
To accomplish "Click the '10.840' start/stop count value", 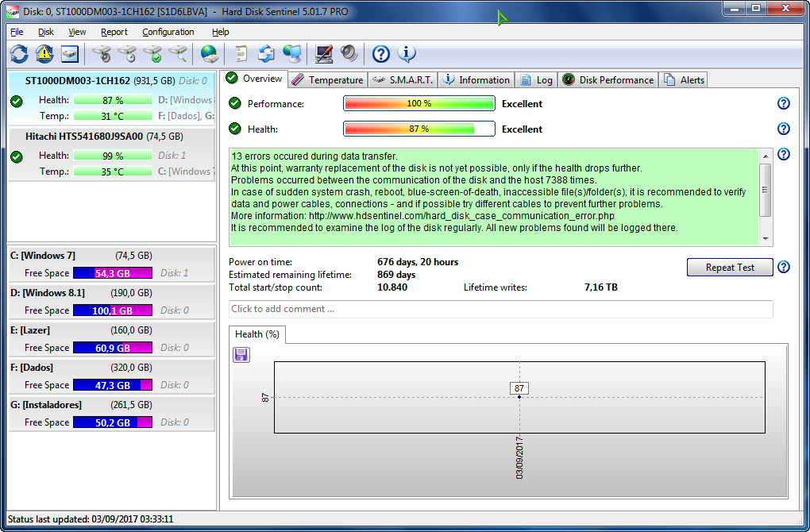I will [x=392, y=287].
